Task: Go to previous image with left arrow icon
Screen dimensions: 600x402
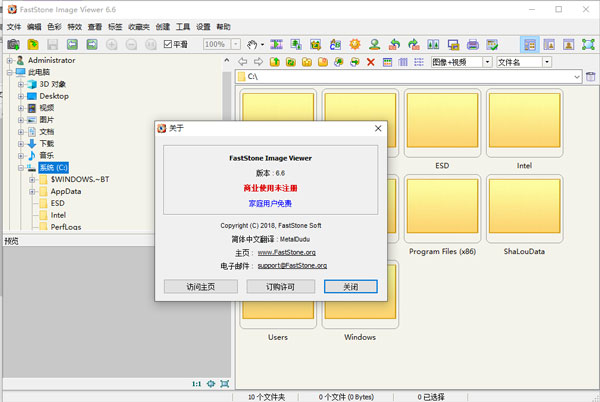Action: pyautogui.click(x=72, y=45)
